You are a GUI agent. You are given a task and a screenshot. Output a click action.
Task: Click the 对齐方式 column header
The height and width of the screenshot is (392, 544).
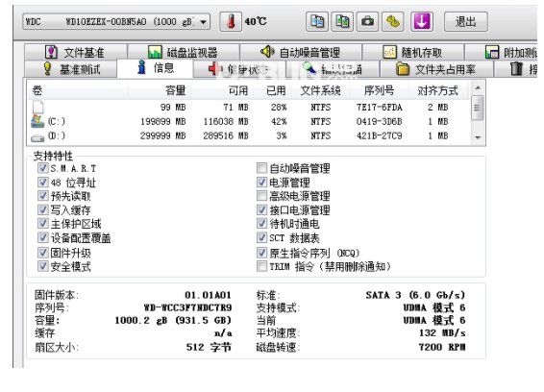(x=438, y=90)
